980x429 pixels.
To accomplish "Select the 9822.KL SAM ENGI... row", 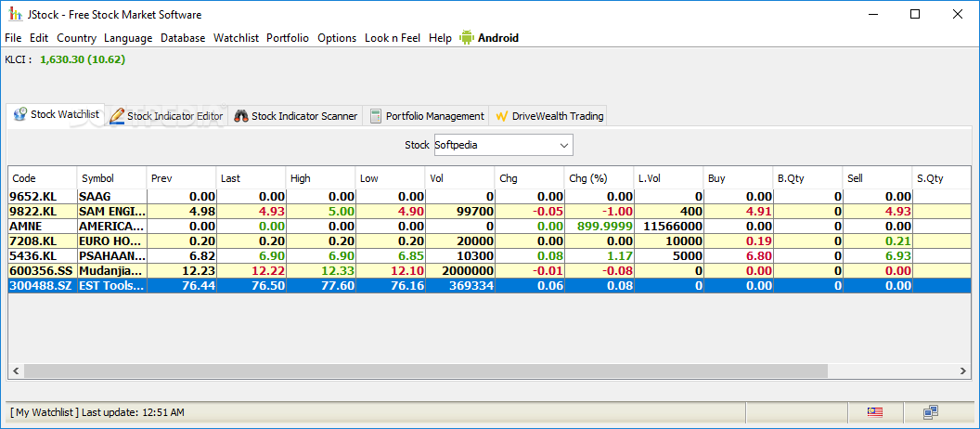I will [x=489, y=212].
